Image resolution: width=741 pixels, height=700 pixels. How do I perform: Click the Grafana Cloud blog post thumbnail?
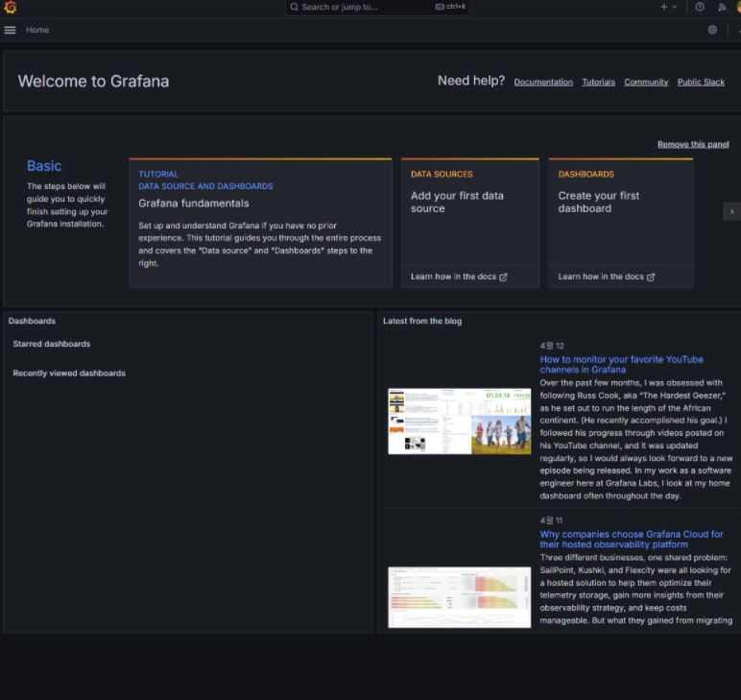point(460,597)
